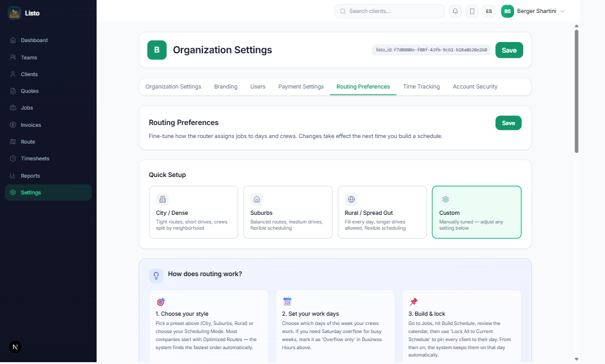The height and width of the screenshot is (364, 605).
Task: Click the Timesheets clock icon
Action: (13, 158)
